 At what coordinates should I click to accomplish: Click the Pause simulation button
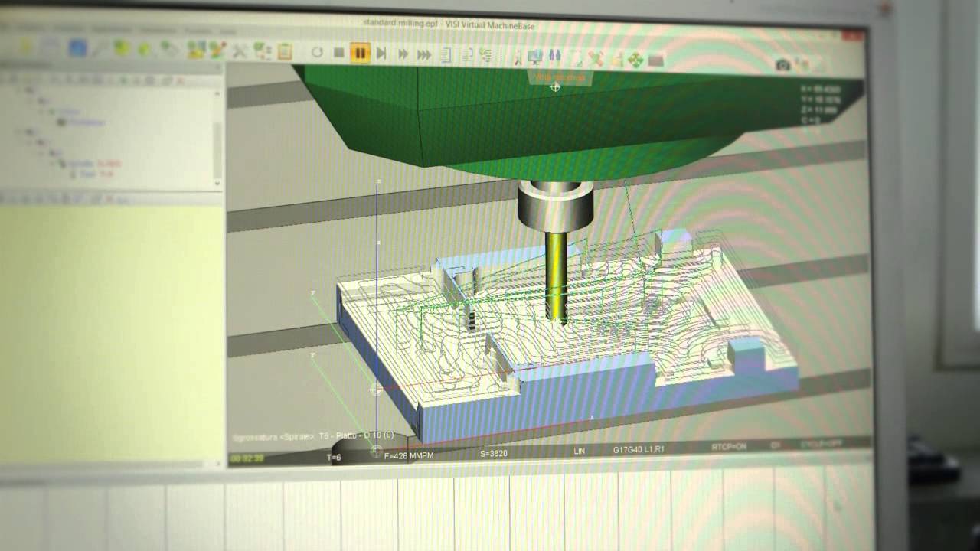360,53
